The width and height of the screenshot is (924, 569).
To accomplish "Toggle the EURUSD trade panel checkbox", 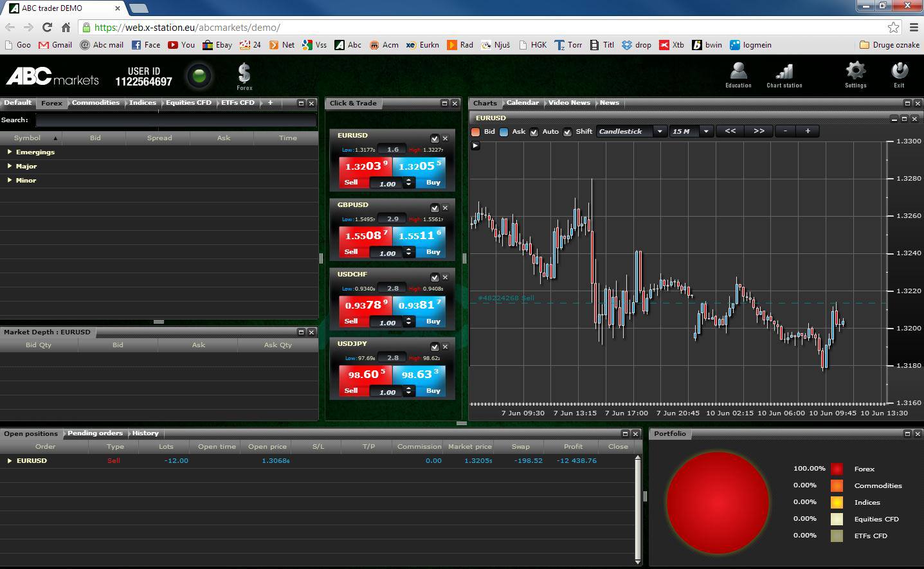I will click(435, 138).
